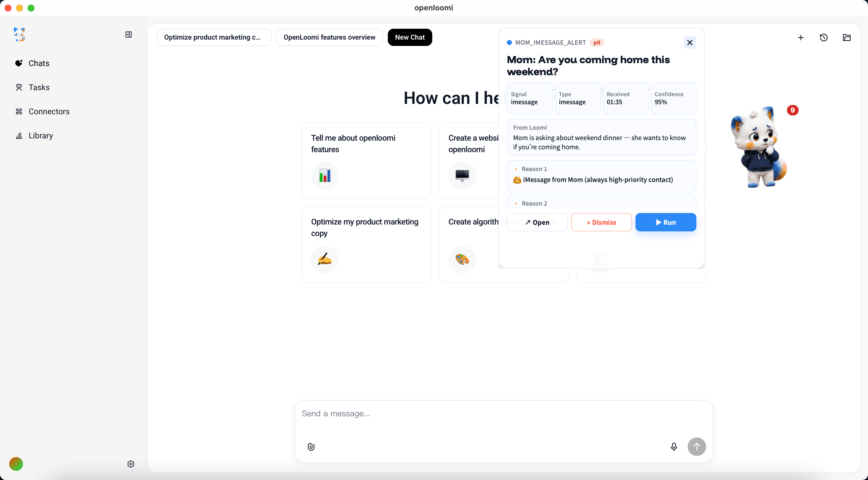This screenshot has width=868, height=480.
Task: Open the alert with Open button
Action: (537, 222)
